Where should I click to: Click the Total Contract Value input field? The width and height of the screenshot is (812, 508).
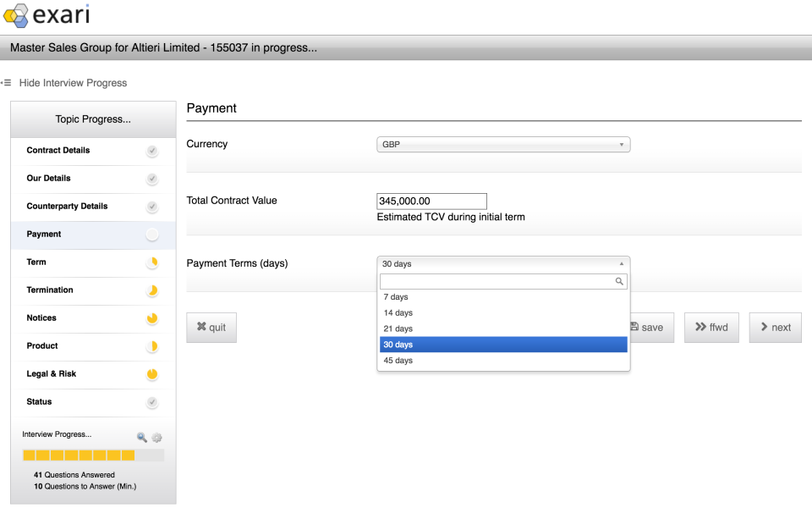pyautogui.click(x=432, y=202)
